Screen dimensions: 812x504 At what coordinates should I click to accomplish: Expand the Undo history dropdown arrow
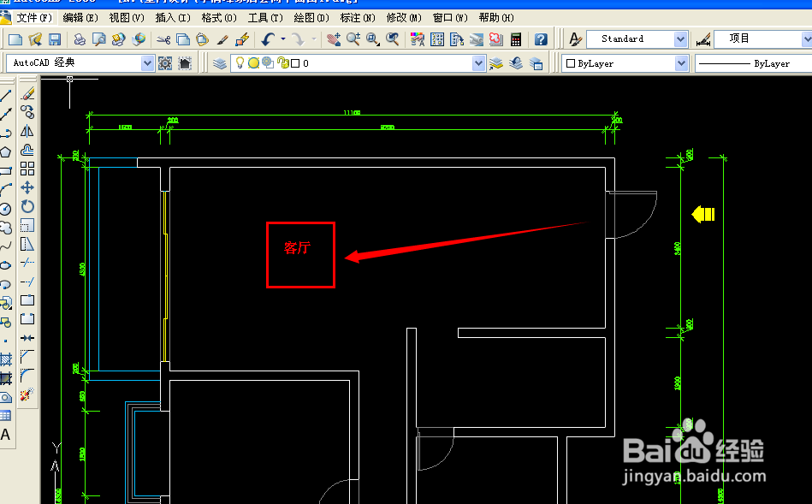coord(282,39)
